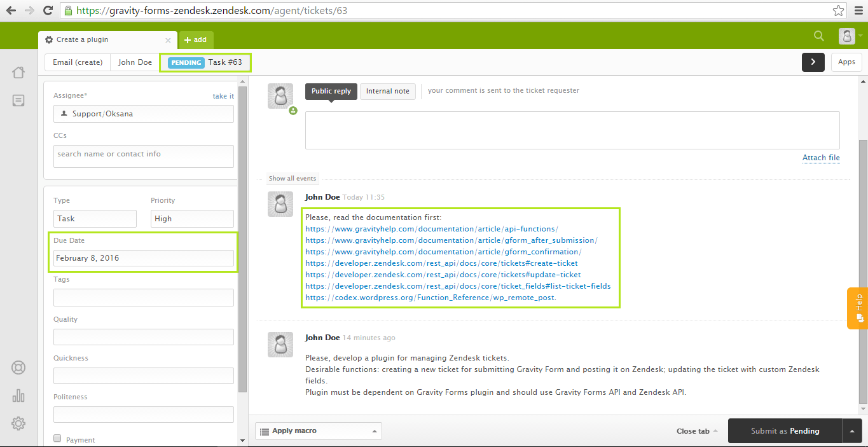
Task: Open the Type dropdown showing Task
Action: [95, 218]
